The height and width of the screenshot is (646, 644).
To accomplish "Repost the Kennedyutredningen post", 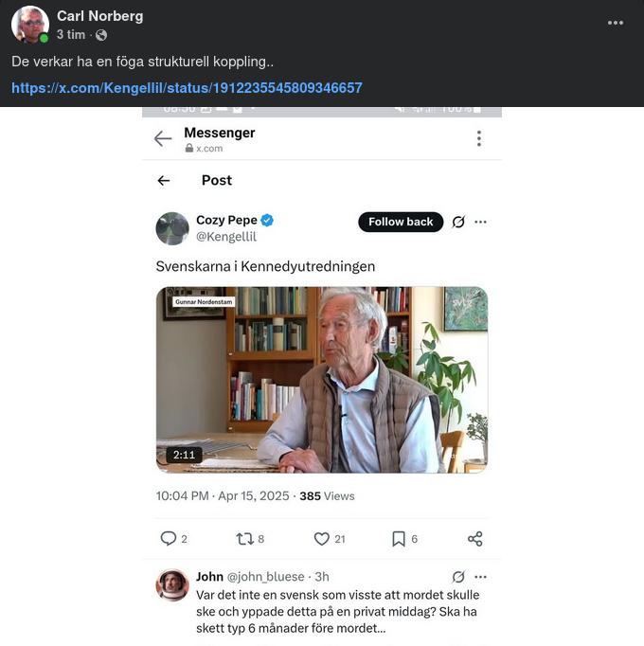I will click(x=245, y=539).
